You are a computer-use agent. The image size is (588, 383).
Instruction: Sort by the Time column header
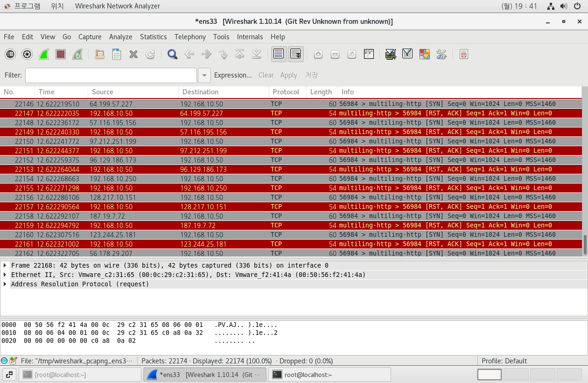pyautogui.click(x=61, y=92)
